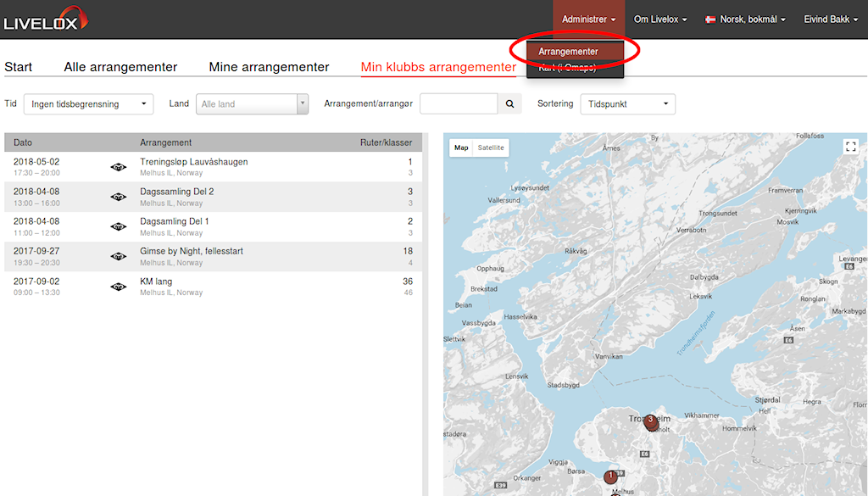Open the Land country selector
This screenshot has height=496, width=868.
[x=252, y=104]
